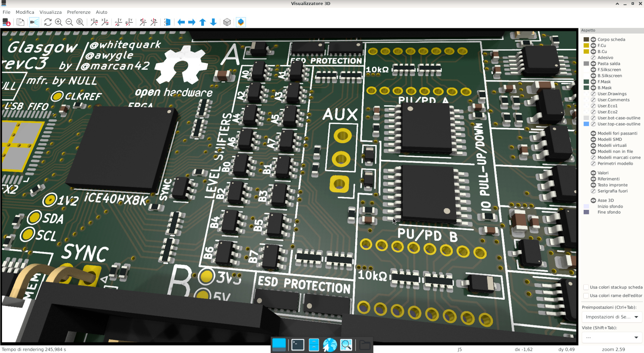Image resolution: width=644 pixels, height=353 pixels.
Task: Rotate the board counterclockwise around Y axis
Action: (x=129, y=22)
